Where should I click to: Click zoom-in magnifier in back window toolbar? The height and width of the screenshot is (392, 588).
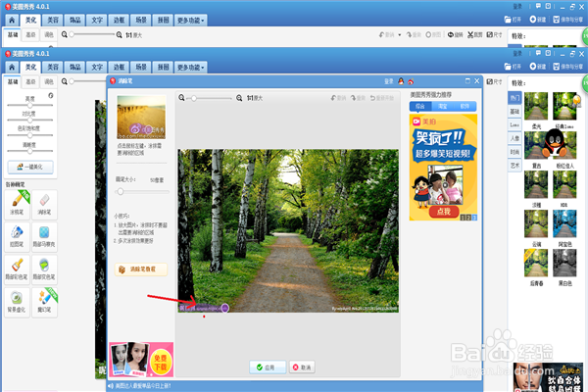[119, 35]
